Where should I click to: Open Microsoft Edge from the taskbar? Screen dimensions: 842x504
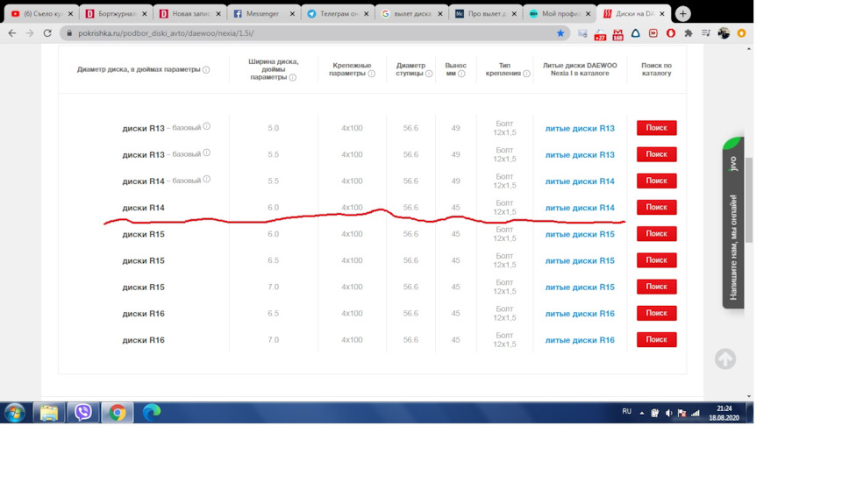[x=152, y=413]
